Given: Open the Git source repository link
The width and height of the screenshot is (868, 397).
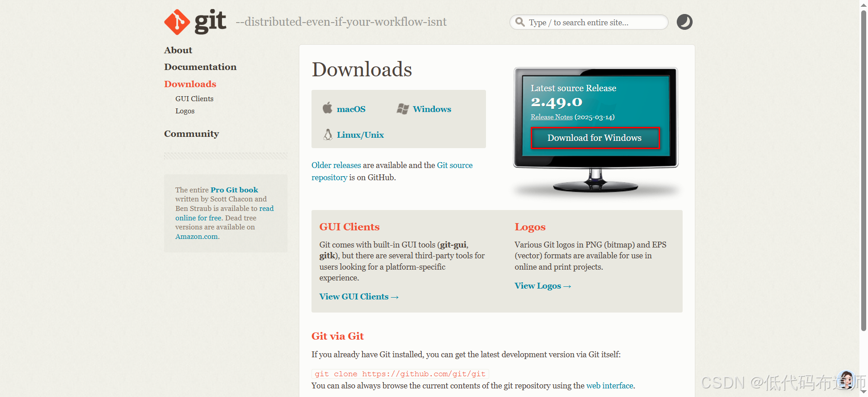Looking at the screenshot, I should pyautogui.click(x=392, y=171).
